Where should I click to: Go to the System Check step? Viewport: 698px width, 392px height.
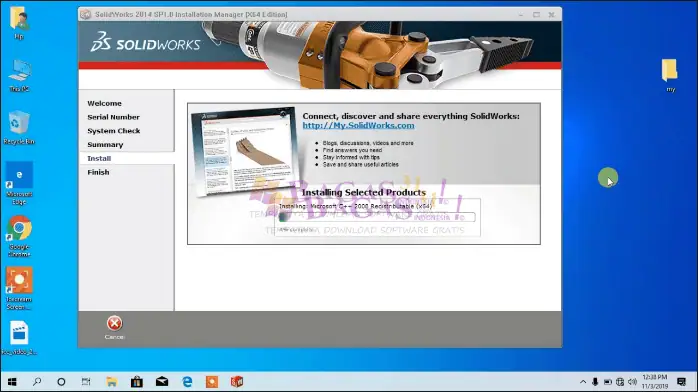click(x=114, y=131)
